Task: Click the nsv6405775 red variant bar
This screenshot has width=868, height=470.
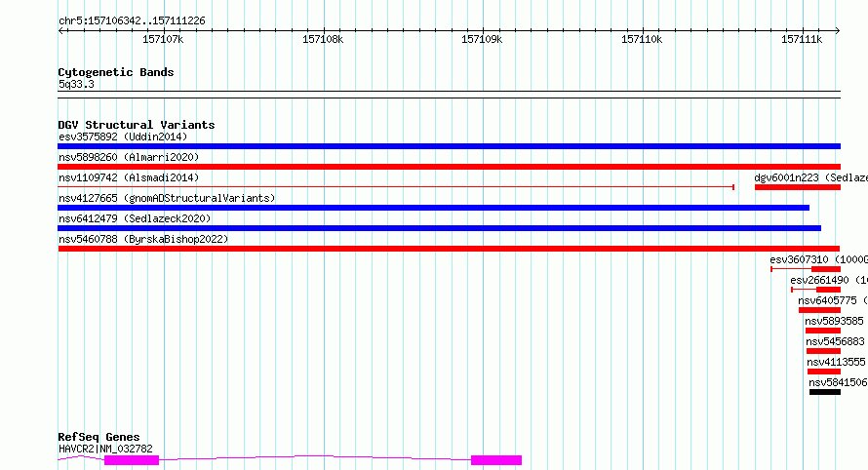Action: (820, 310)
